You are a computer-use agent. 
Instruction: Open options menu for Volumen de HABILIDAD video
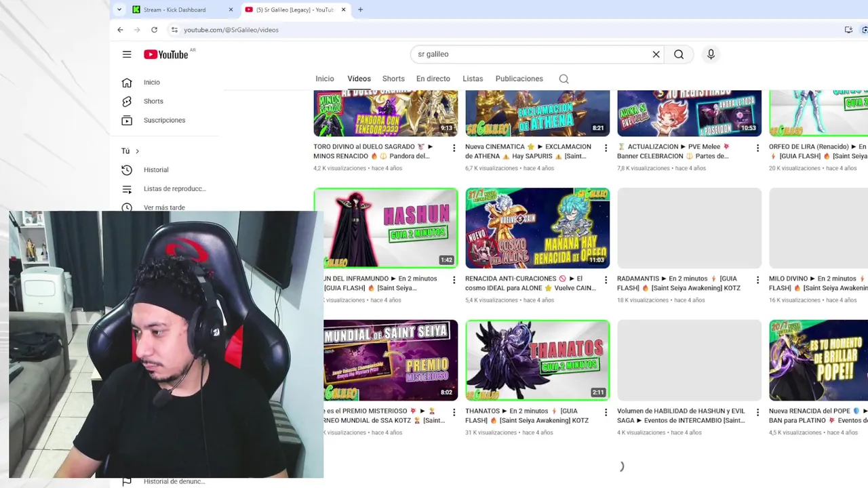tap(758, 412)
